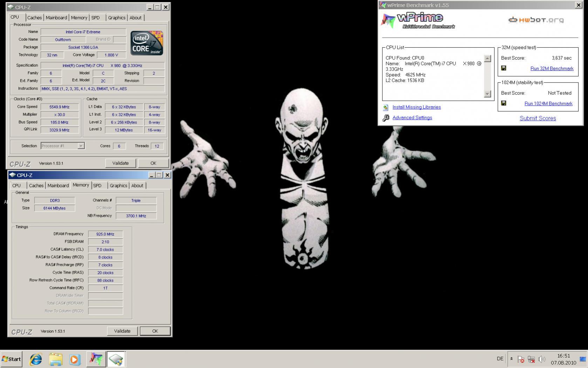Show hidden tray icons arrow
This screenshot has width=588, height=368.
pos(511,359)
